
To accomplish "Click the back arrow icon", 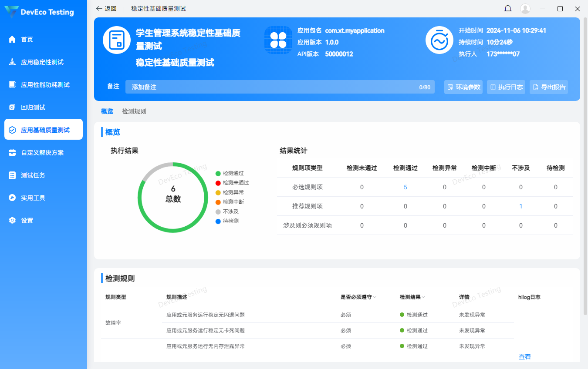I will tap(99, 9).
